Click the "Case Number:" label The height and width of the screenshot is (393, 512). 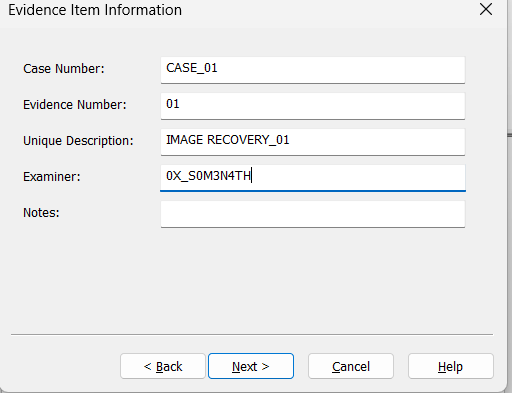(64, 69)
